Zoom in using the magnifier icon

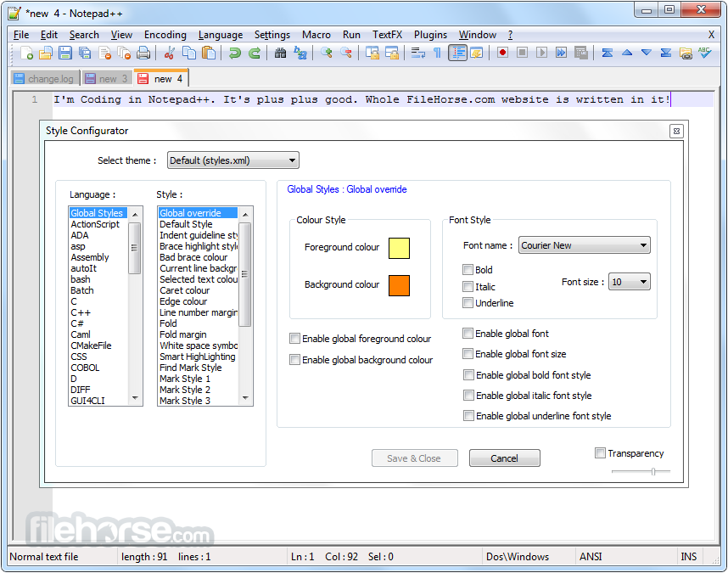[x=327, y=53]
